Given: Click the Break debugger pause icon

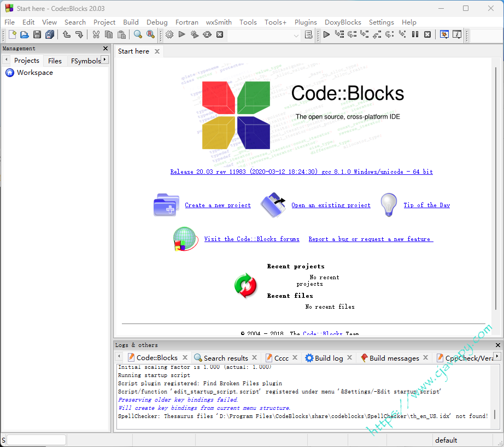Looking at the screenshot, I should click(415, 34).
